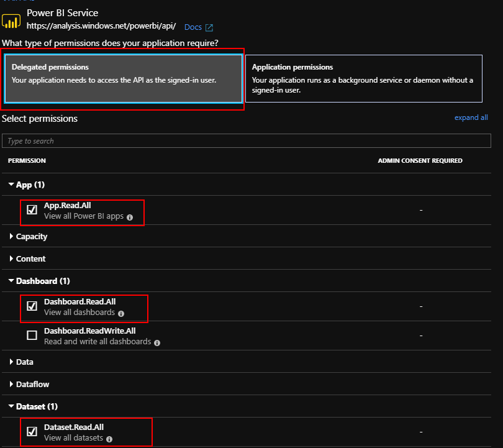Uncheck the Dataset.Read.All checkbox

point(32,432)
